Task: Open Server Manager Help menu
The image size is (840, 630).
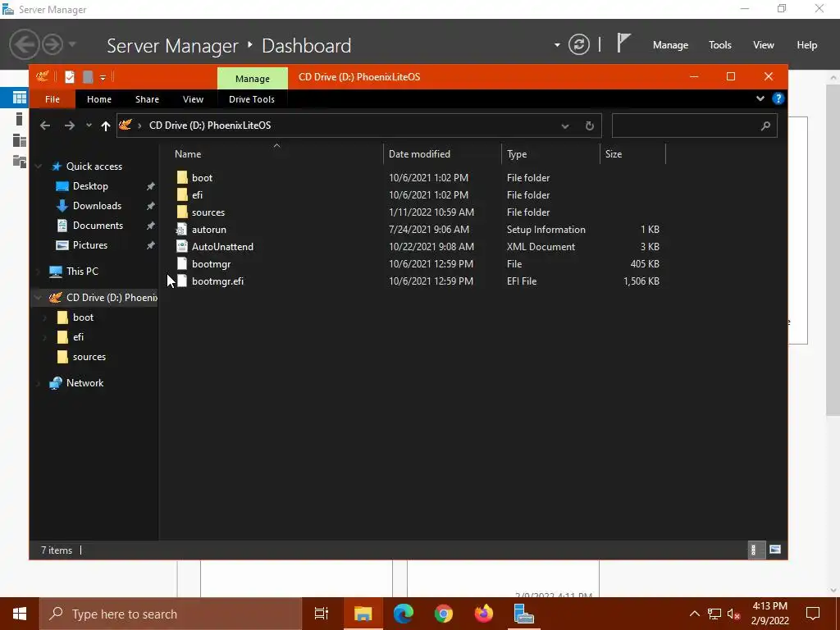Action: point(806,45)
